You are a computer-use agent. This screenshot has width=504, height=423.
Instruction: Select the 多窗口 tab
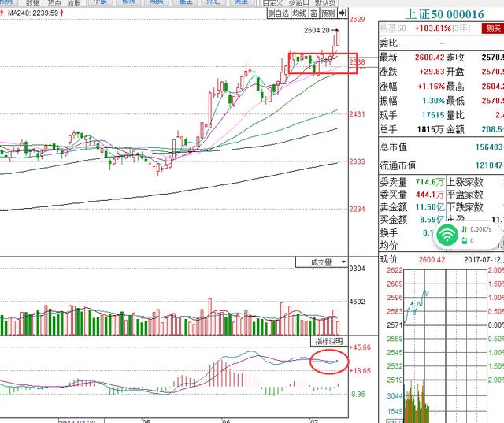299,3
